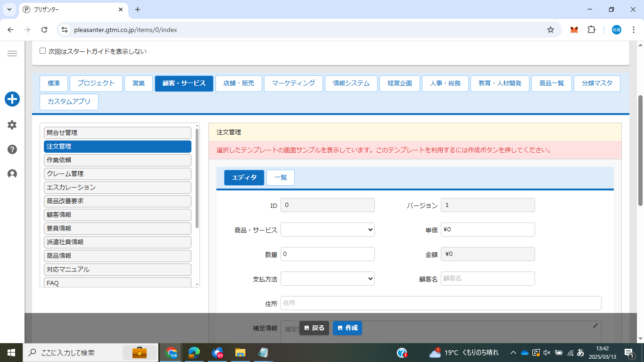Open the user account icon
Screen dimensions: 644x362
click(x=12, y=174)
